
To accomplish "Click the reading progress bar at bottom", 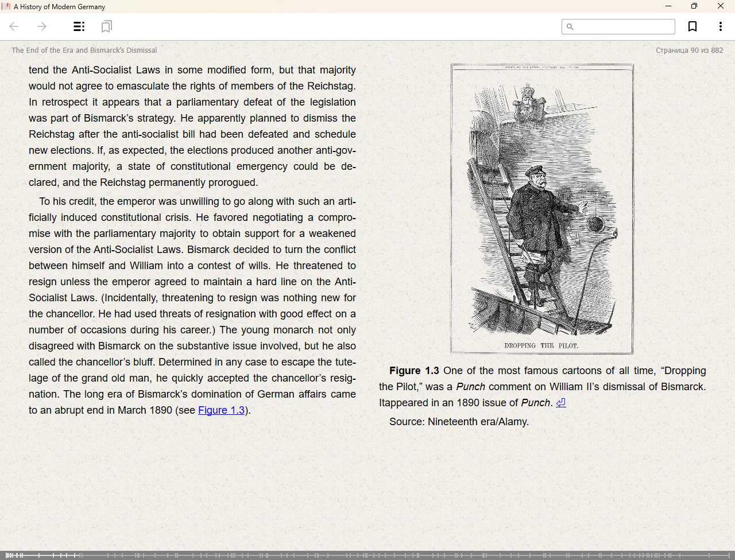I will pyautogui.click(x=367, y=555).
